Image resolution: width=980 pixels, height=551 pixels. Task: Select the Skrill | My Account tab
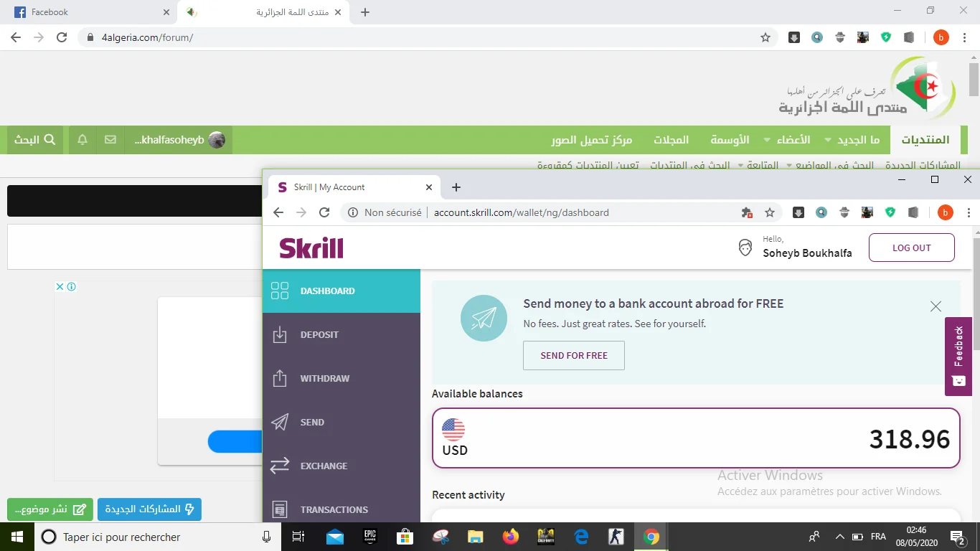click(x=354, y=187)
